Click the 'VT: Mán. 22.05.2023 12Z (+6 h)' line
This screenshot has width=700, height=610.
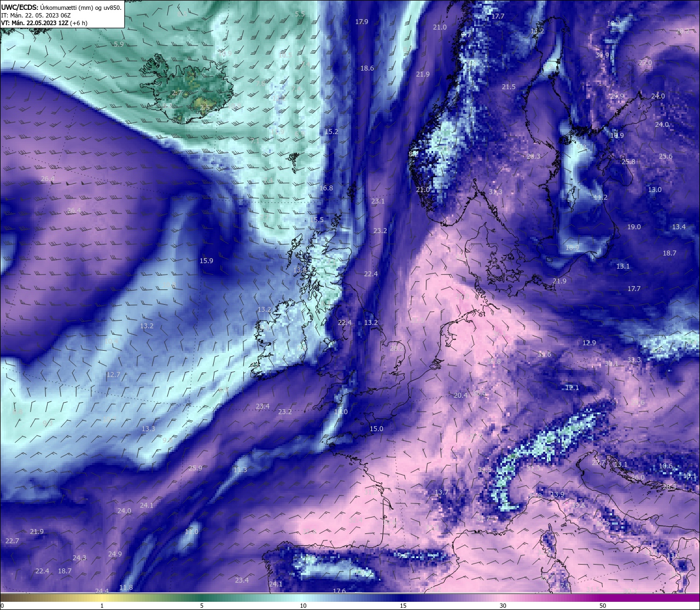point(44,23)
